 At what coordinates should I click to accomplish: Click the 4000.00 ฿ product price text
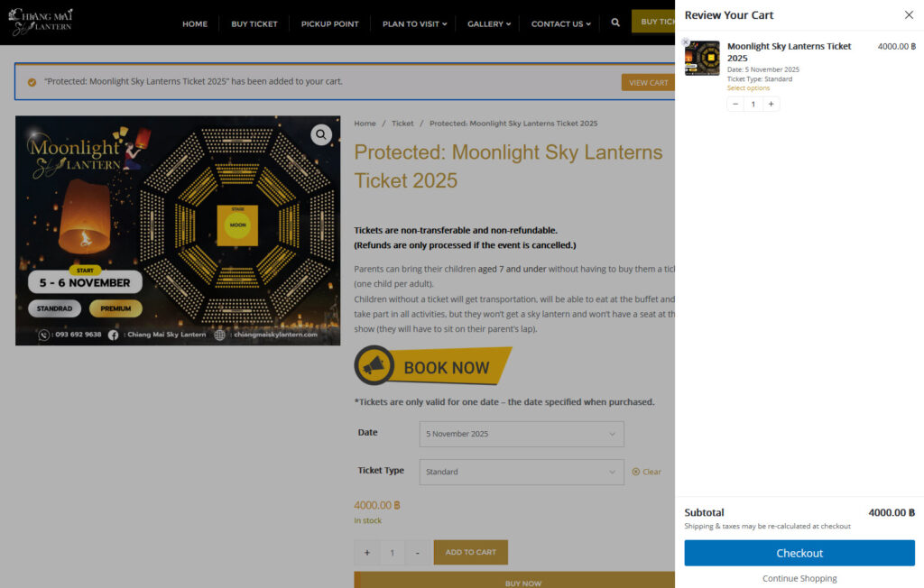point(377,506)
